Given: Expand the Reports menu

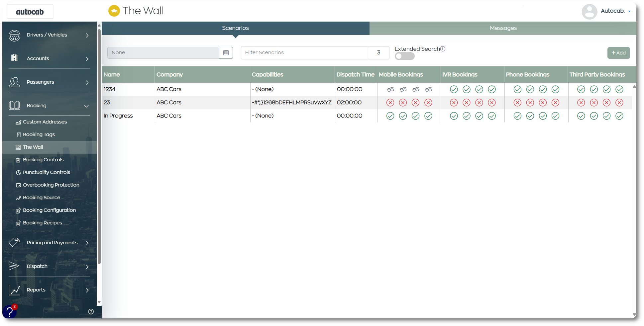Looking at the screenshot, I should pyautogui.click(x=87, y=290).
